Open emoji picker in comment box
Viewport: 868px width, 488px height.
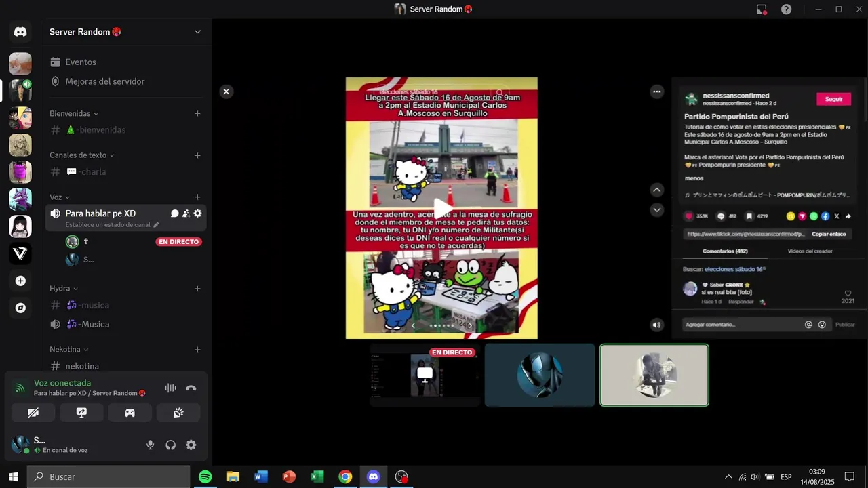pyautogui.click(x=822, y=325)
